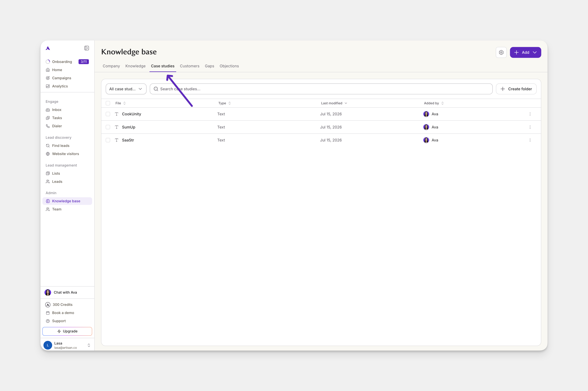
Task: Sort by Last modified column
Action: tap(334, 103)
